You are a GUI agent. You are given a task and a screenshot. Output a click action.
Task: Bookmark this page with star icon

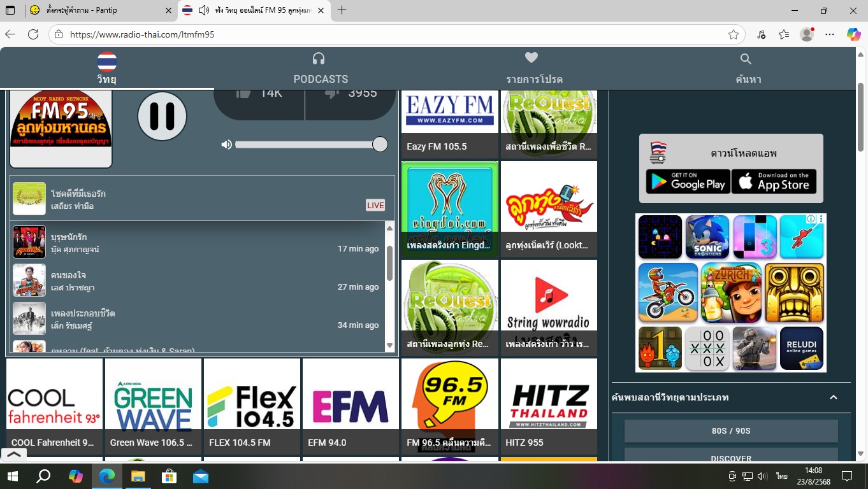pyautogui.click(x=734, y=34)
